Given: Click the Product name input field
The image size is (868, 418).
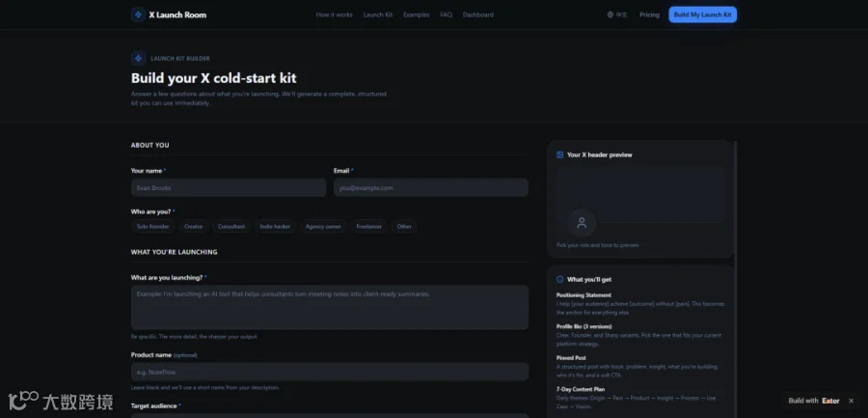Looking at the screenshot, I should 330,372.
